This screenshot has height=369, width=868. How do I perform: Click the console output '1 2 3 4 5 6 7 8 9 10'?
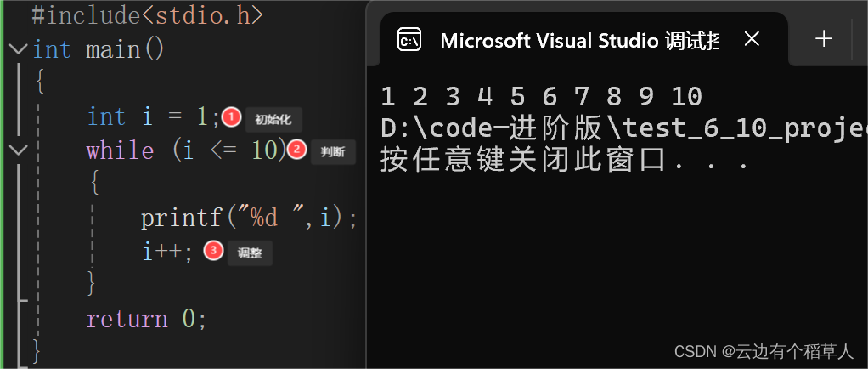click(541, 97)
